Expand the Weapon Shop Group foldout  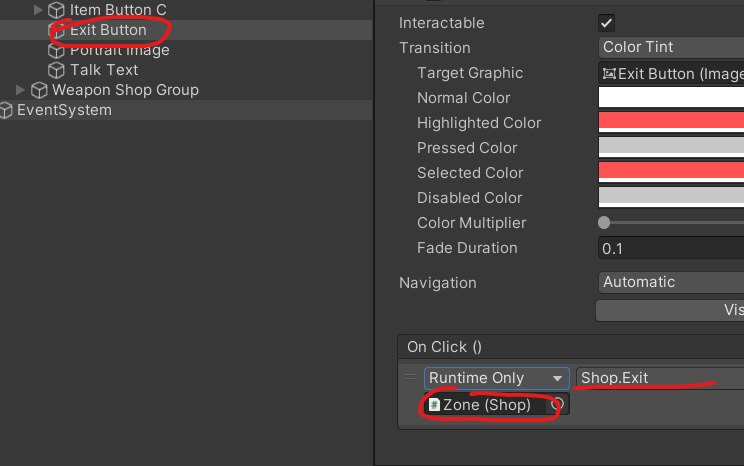pyautogui.click(x=21, y=90)
